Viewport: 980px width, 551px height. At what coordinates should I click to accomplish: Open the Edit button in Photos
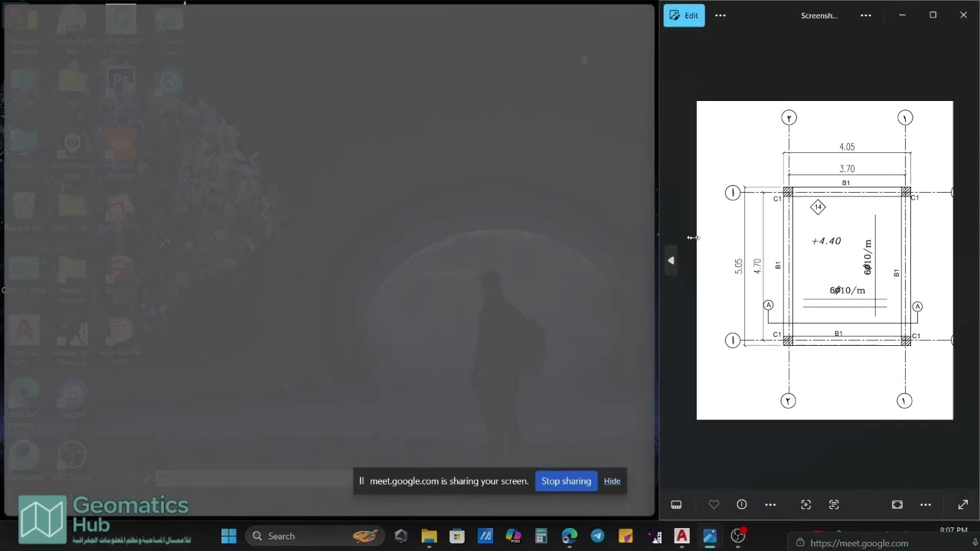[684, 15]
